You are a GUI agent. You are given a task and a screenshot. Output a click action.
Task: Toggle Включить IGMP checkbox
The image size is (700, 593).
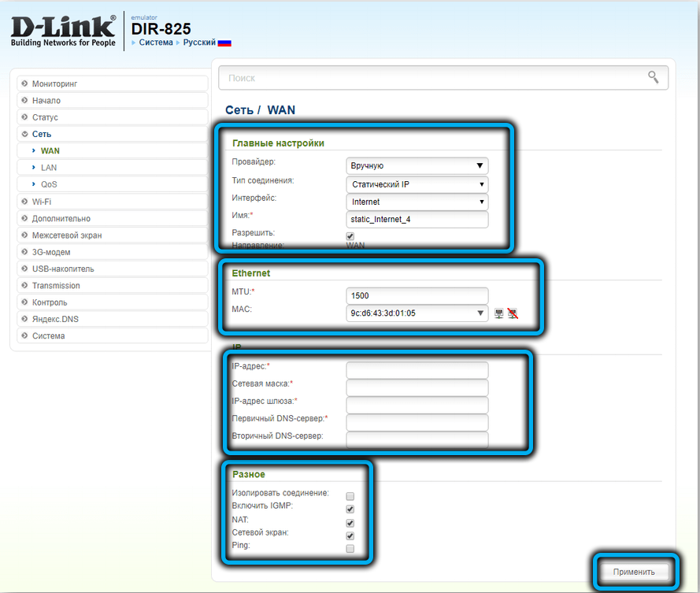click(x=350, y=509)
